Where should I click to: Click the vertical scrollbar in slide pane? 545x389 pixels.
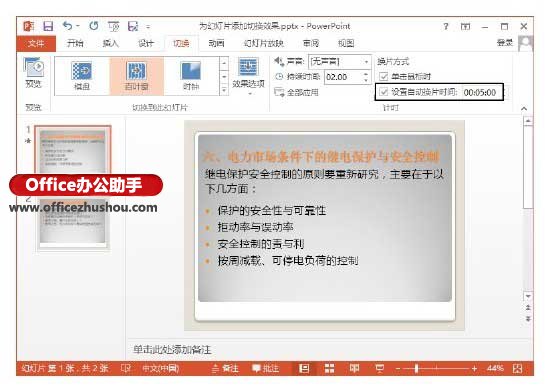click(x=528, y=168)
